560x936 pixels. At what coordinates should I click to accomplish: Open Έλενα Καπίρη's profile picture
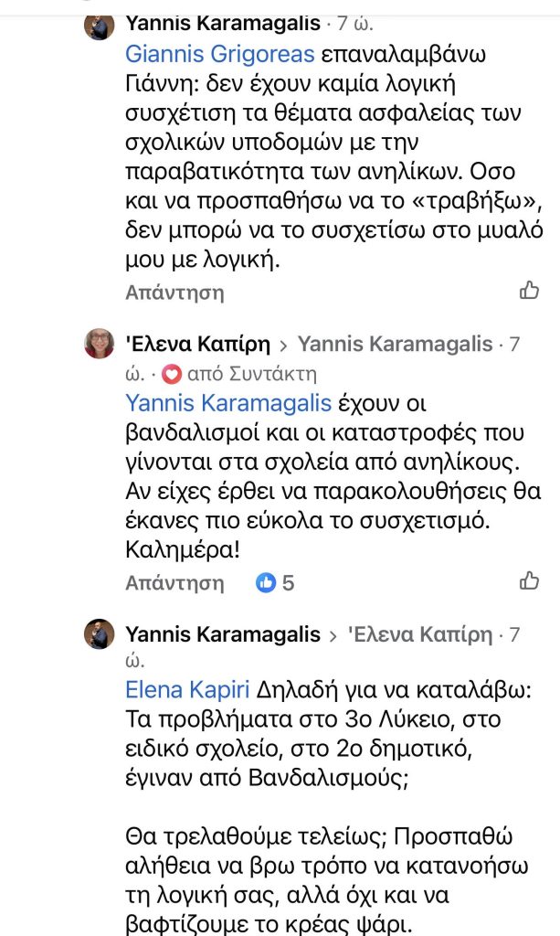tap(100, 345)
